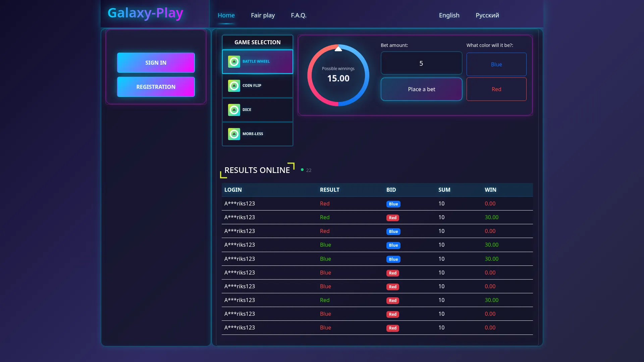Click the Blue bid badge in first row

pyautogui.click(x=393, y=204)
